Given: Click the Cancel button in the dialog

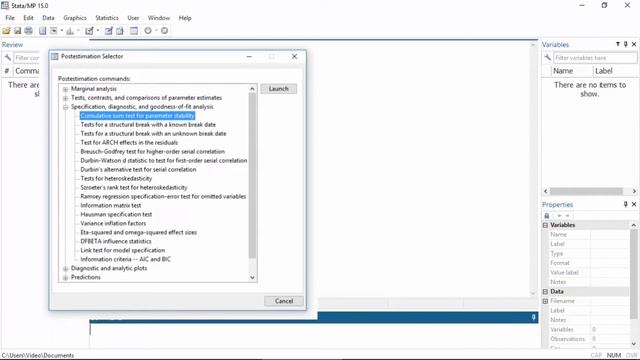Looking at the screenshot, I should [284, 301].
